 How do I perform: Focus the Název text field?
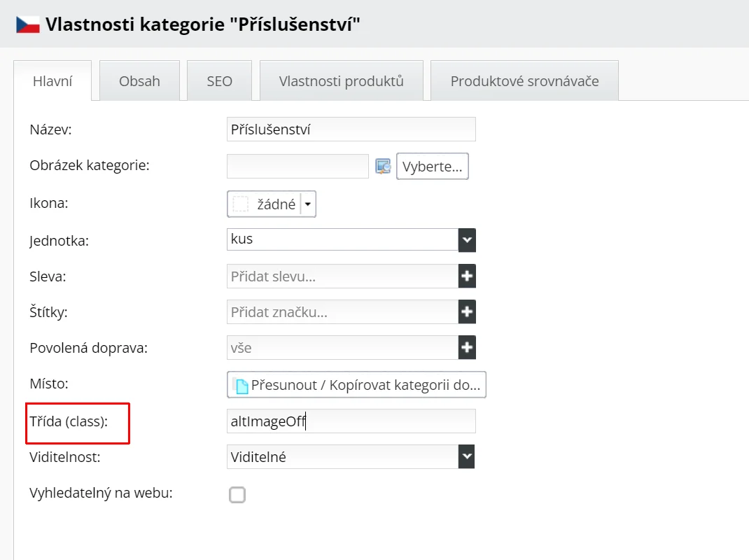click(351, 129)
